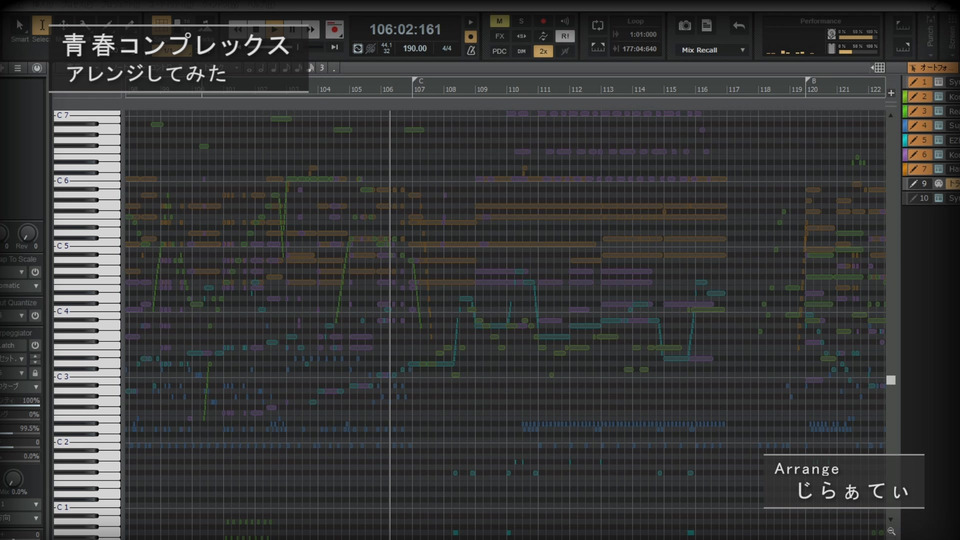Toggle the Loop on/off icon

click(x=598, y=26)
